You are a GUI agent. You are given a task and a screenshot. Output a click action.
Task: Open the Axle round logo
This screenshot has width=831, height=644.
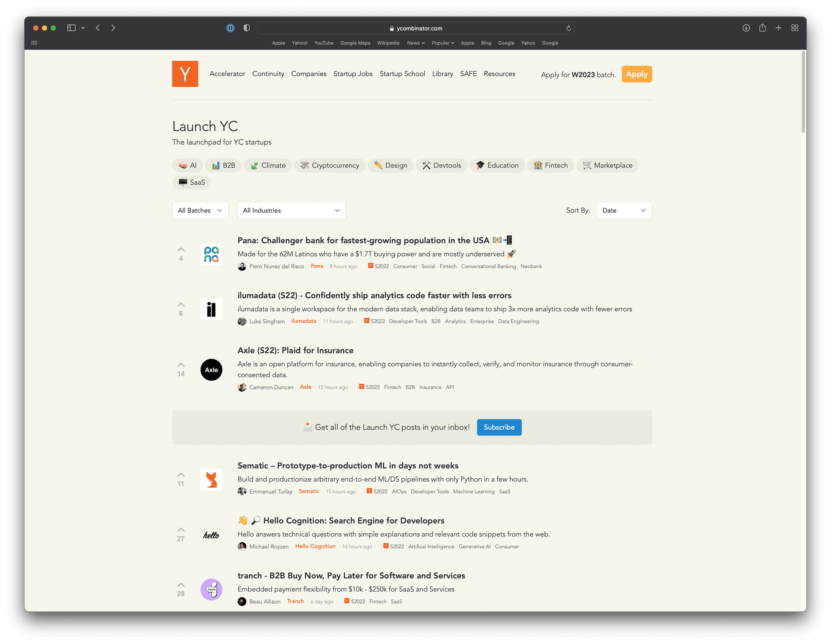211,370
